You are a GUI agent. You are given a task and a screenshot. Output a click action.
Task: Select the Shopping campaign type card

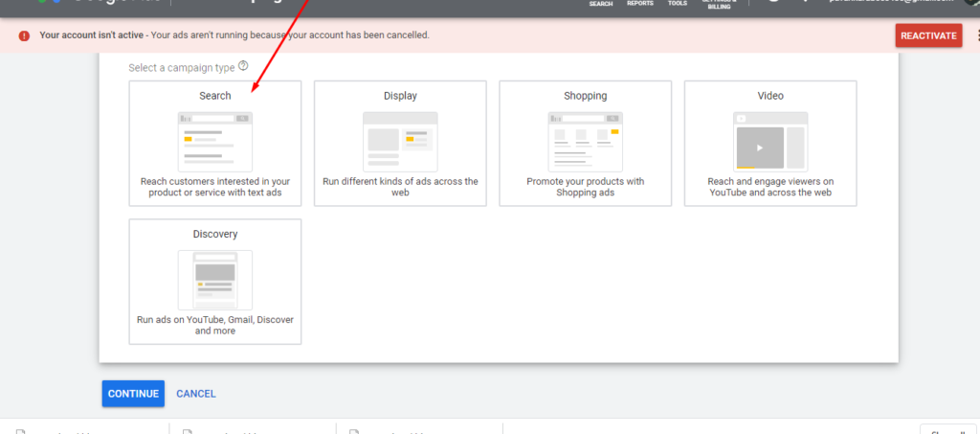[x=585, y=143]
